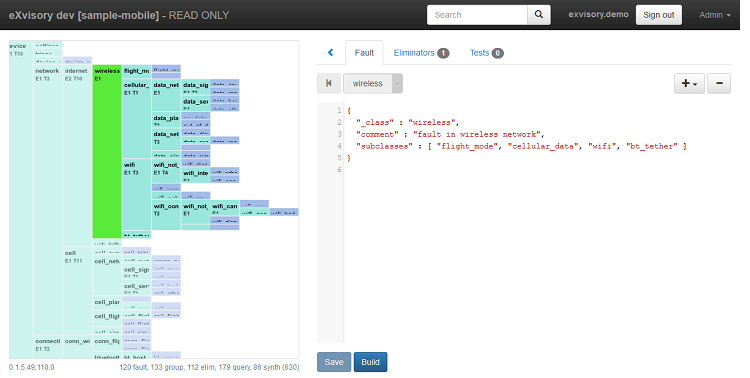Click the exvisory.demo user name
This screenshot has width=750, height=378.
coord(598,14)
